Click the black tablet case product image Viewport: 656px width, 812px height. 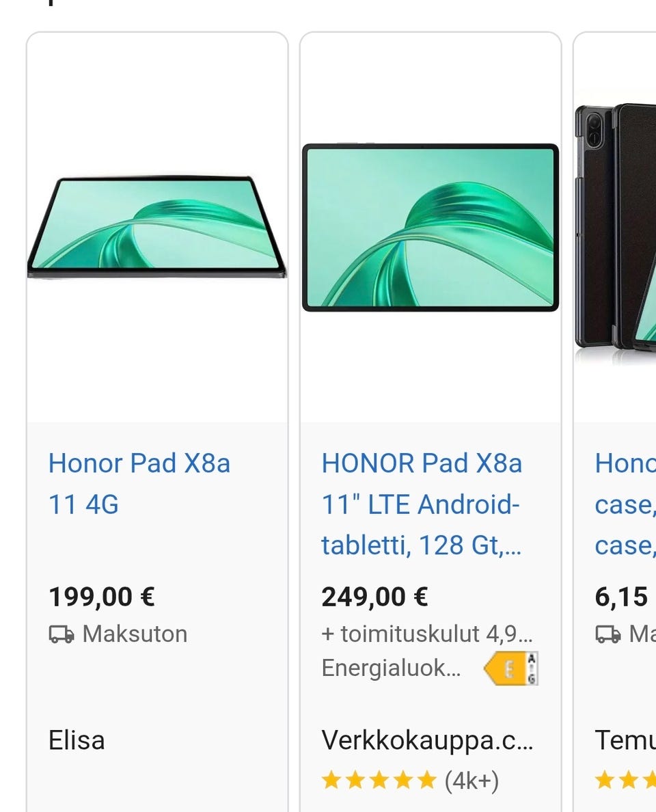point(615,228)
